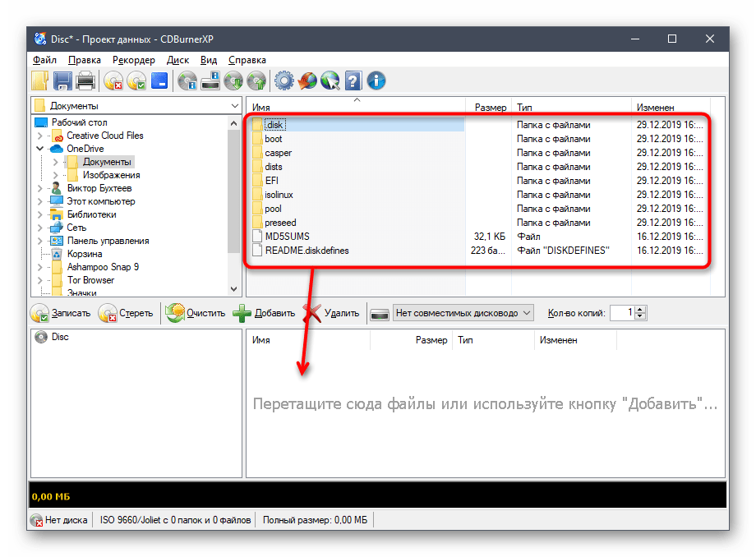Click the save project floppy disk icon
The height and width of the screenshot is (557, 756).
coord(62,81)
